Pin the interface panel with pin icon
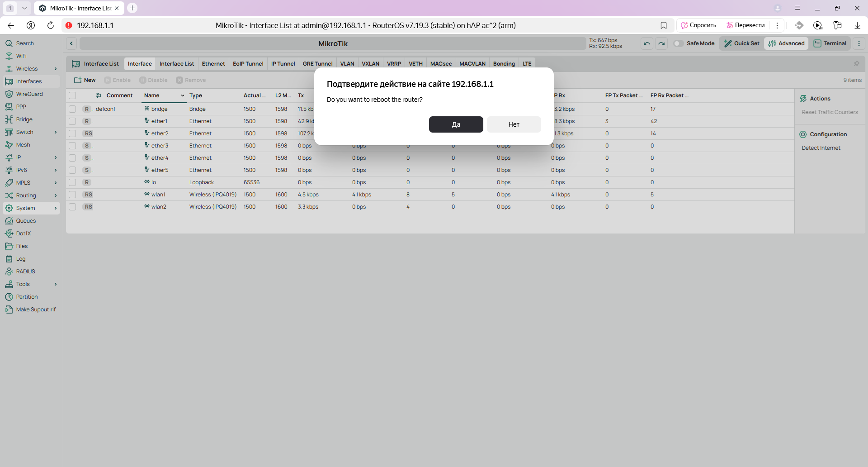868x467 pixels. pyautogui.click(x=856, y=64)
